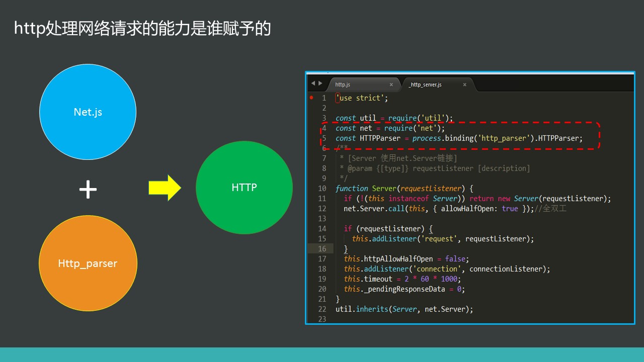Click the white plus sign between the circles

[88, 189]
